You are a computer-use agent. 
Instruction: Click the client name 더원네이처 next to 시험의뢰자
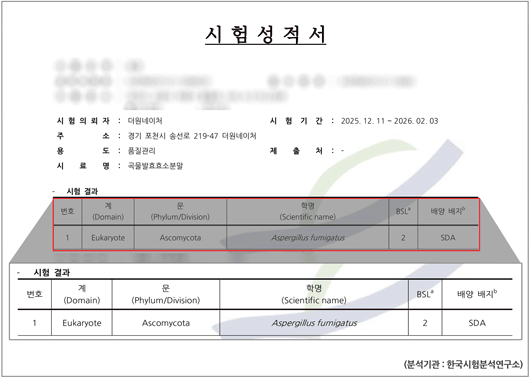[x=145, y=121]
